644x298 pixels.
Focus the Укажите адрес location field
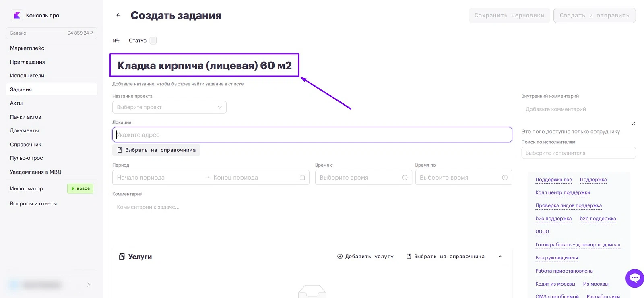click(x=312, y=135)
